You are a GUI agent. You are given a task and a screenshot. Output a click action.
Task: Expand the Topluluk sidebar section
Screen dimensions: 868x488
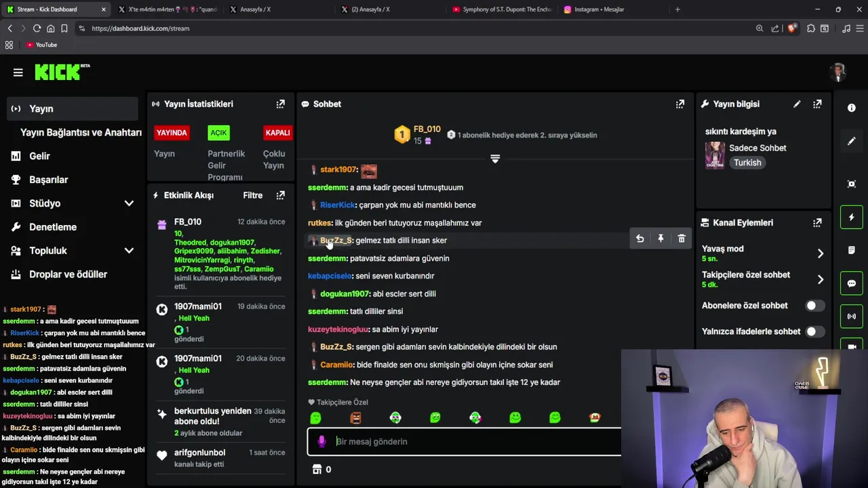pyautogui.click(x=129, y=251)
